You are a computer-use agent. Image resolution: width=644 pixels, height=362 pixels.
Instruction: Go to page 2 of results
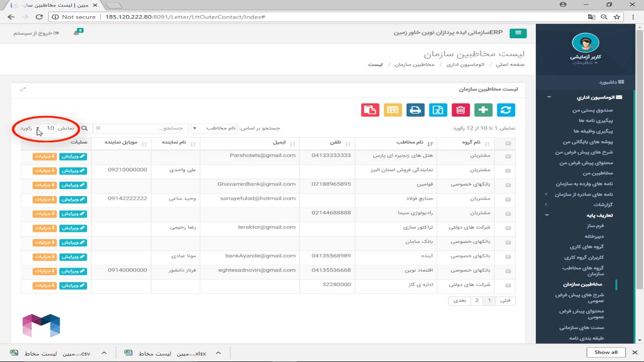[477, 301]
